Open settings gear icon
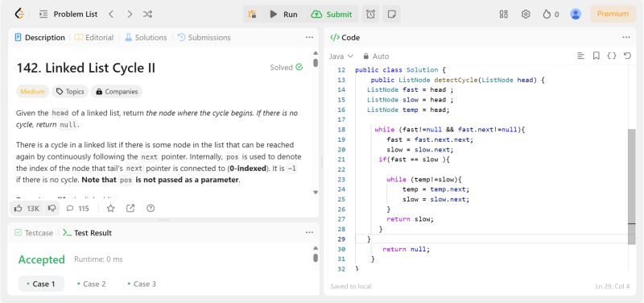The image size is (644, 303). pyautogui.click(x=526, y=14)
